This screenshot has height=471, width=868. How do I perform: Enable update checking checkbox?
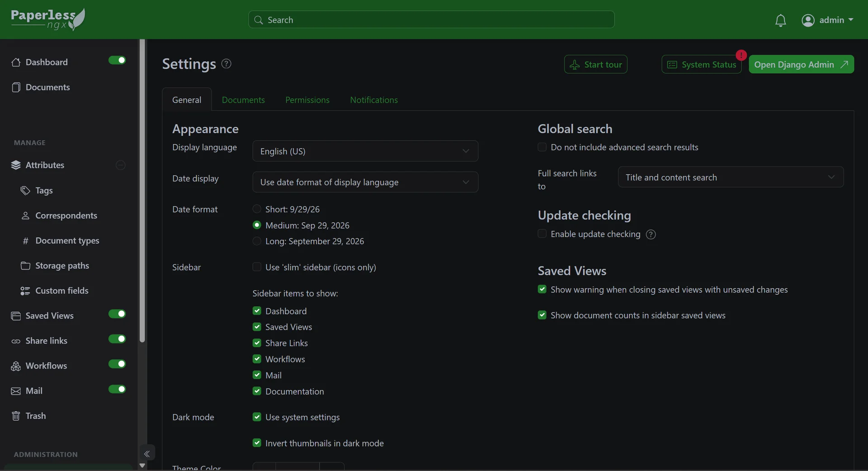pyautogui.click(x=542, y=234)
